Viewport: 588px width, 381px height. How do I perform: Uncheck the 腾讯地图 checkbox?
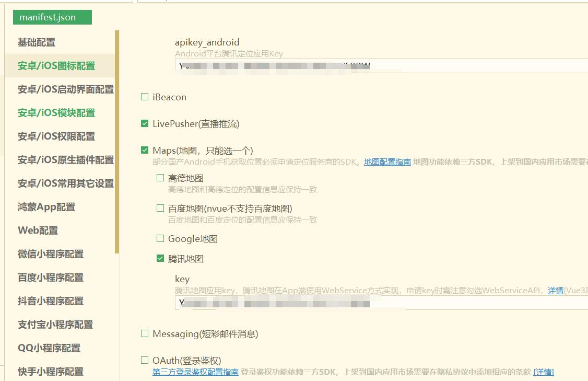[160, 258]
